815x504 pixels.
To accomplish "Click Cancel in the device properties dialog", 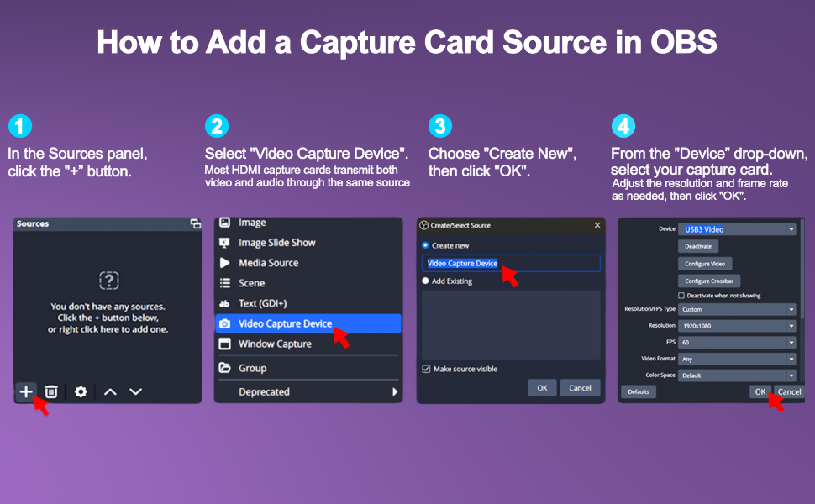I will point(789,391).
